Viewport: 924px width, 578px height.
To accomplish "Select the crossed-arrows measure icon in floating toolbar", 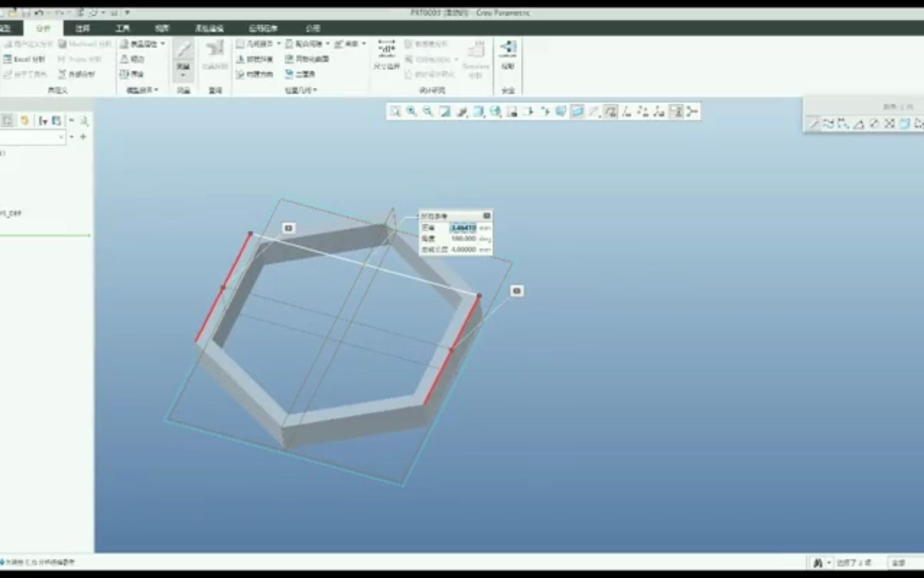I will 889,124.
